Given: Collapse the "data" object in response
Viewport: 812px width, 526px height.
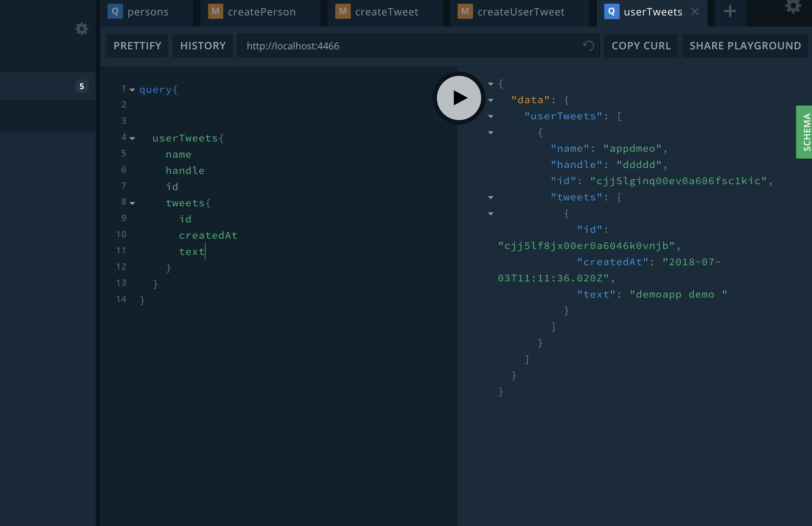Looking at the screenshot, I should click(x=491, y=100).
